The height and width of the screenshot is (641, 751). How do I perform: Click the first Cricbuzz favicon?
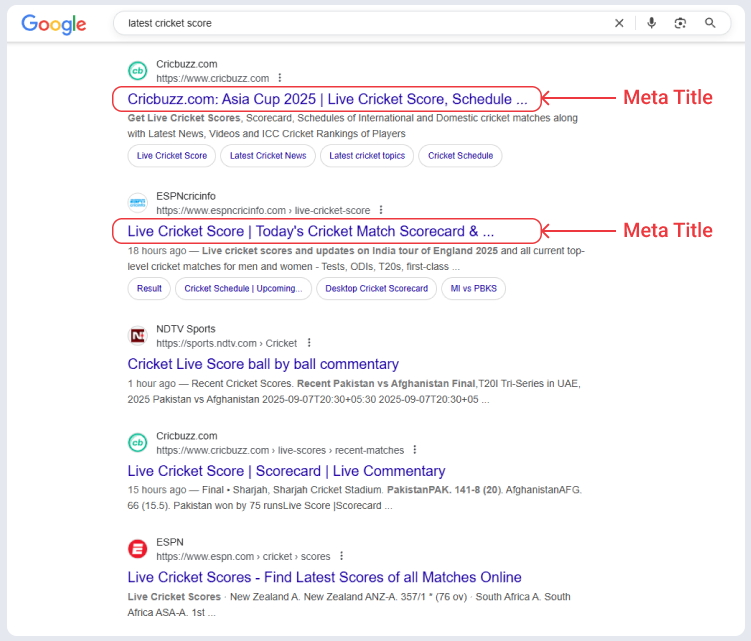tap(137, 71)
